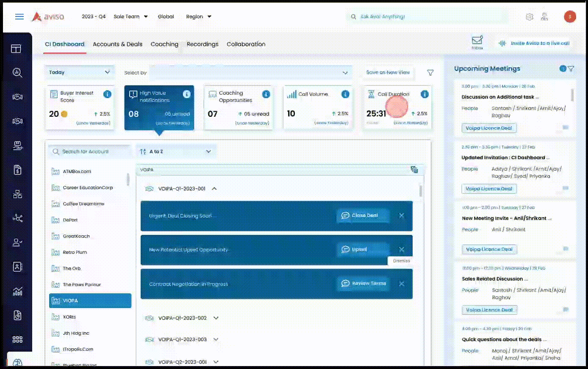Collapse the VOIPA-Q1-2023-001 deal

[x=214, y=189]
